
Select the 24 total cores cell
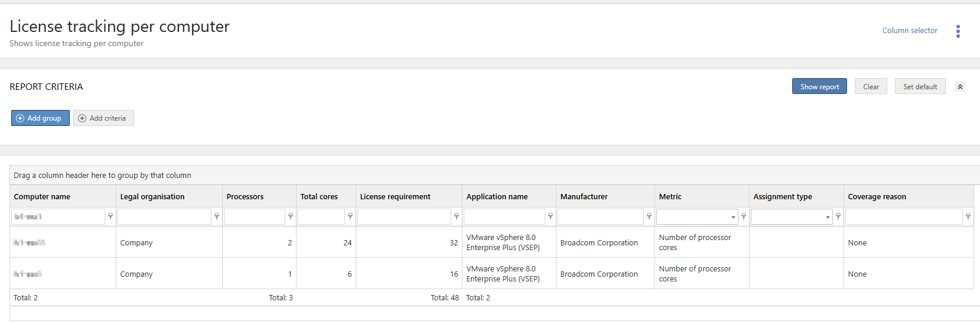coord(326,242)
